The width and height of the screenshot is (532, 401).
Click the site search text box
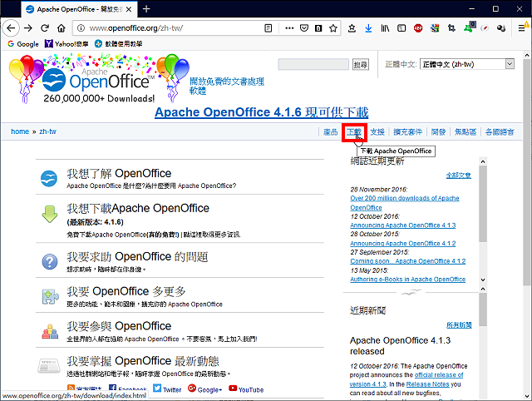[x=313, y=64]
